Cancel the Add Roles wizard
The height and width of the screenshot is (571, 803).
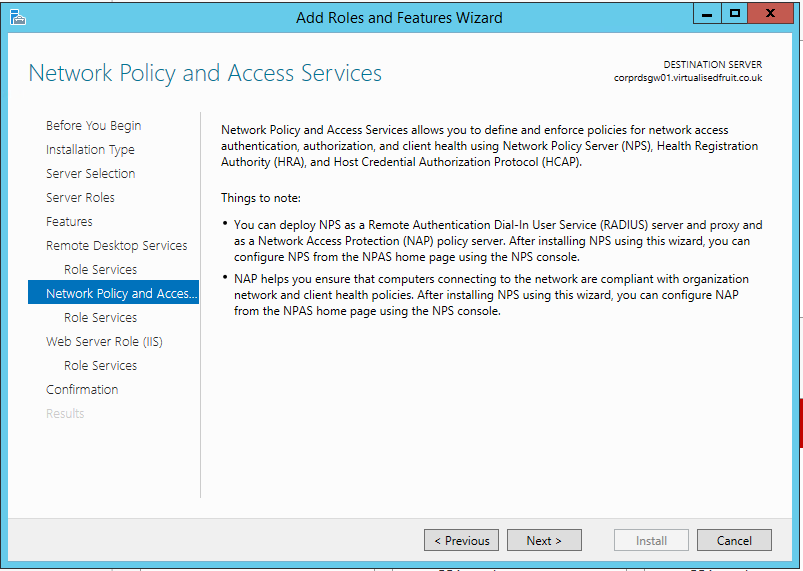[x=734, y=540]
